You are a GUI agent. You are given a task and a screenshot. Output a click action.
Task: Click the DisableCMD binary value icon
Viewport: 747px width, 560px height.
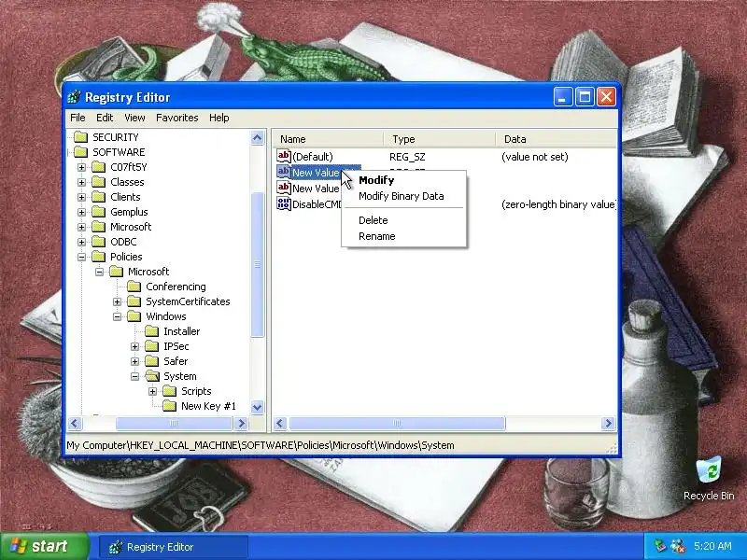(284, 204)
